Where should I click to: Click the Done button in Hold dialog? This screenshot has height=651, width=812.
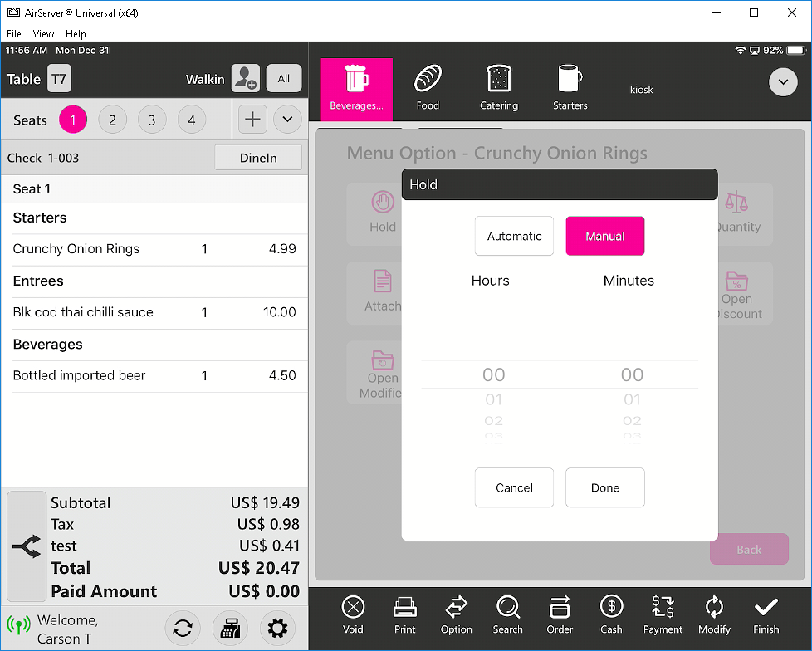(x=604, y=487)
